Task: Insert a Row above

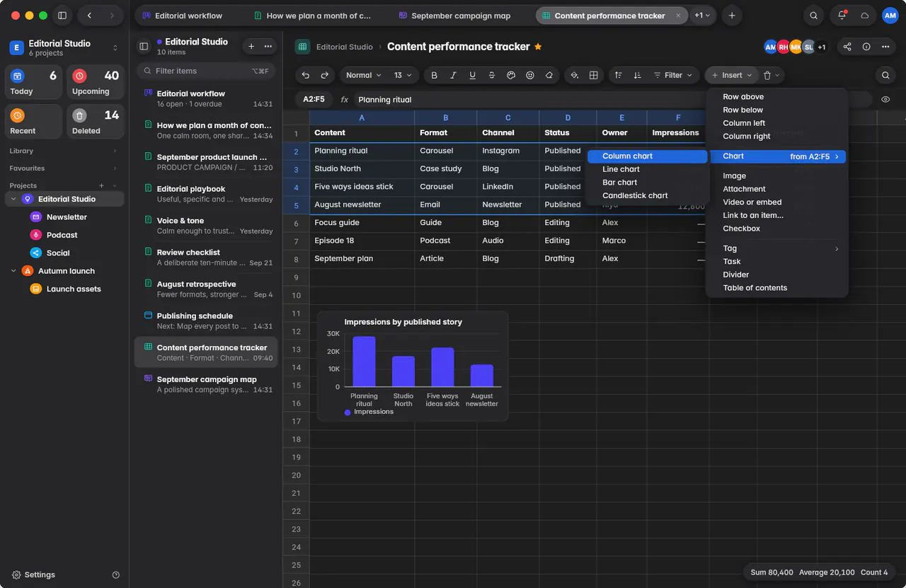Action: (x=777, y=97)
